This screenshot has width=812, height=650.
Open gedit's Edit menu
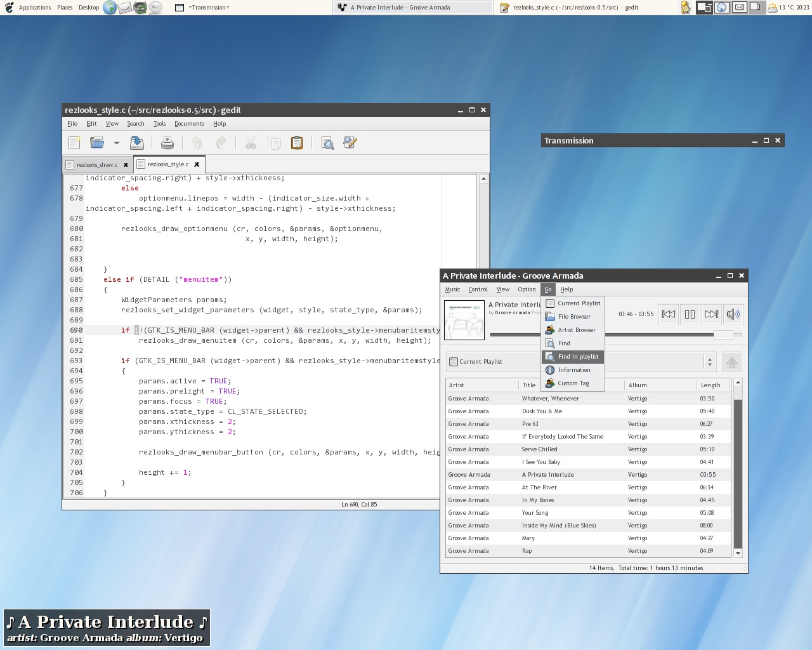91,124
